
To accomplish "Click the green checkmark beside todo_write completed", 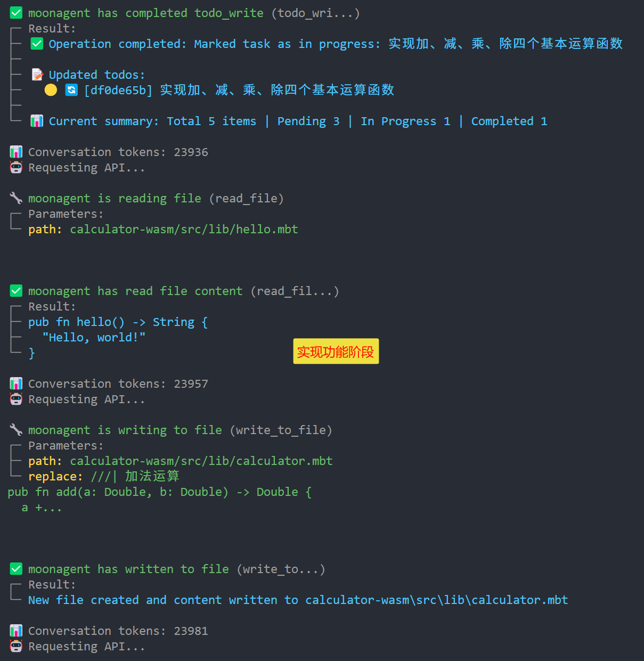I will pyautogui.click(x=16, y=13).
